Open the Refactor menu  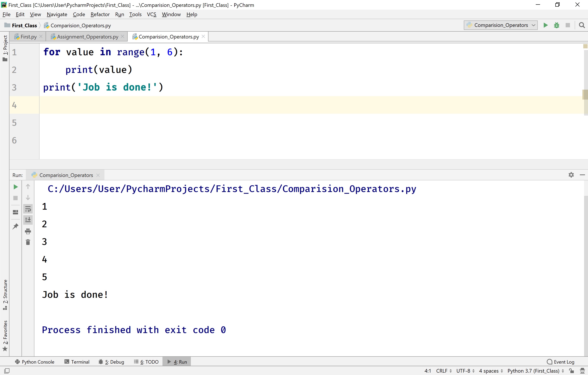100,14
